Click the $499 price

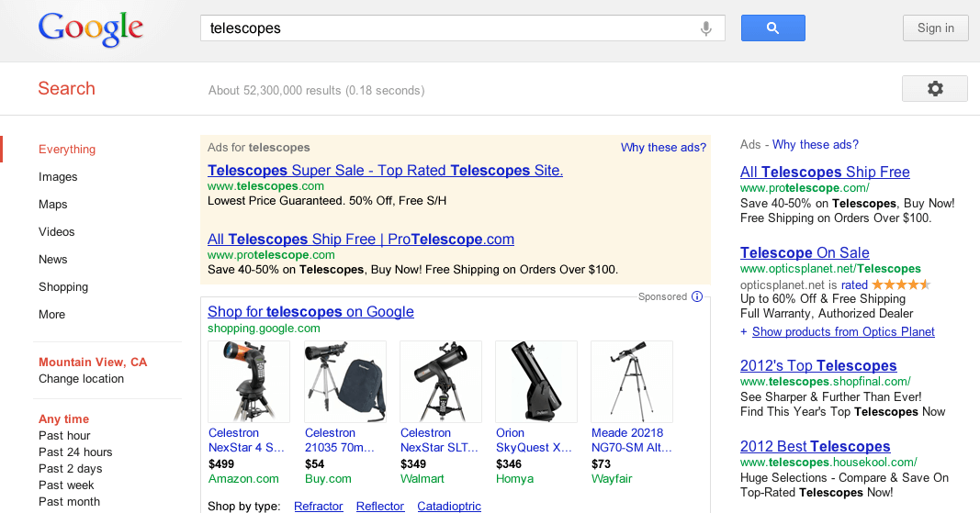221,464
